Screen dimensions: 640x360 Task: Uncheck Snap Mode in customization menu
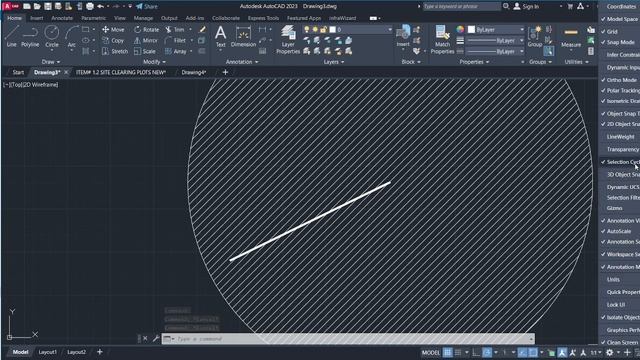619,42
